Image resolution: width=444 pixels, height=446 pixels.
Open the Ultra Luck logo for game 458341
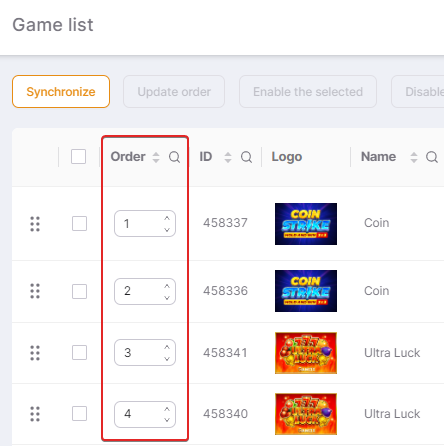tap(306, 353)
